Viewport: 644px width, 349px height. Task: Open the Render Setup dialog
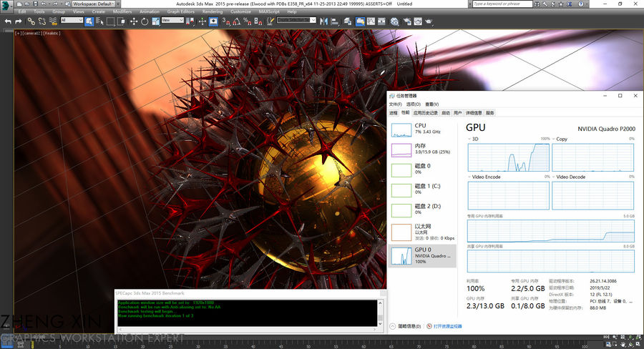click(x=406, y=21)
